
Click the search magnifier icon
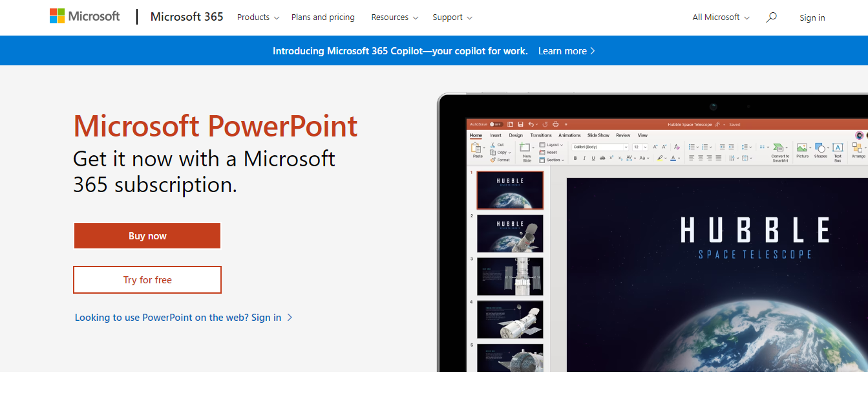tap(771, 17)
